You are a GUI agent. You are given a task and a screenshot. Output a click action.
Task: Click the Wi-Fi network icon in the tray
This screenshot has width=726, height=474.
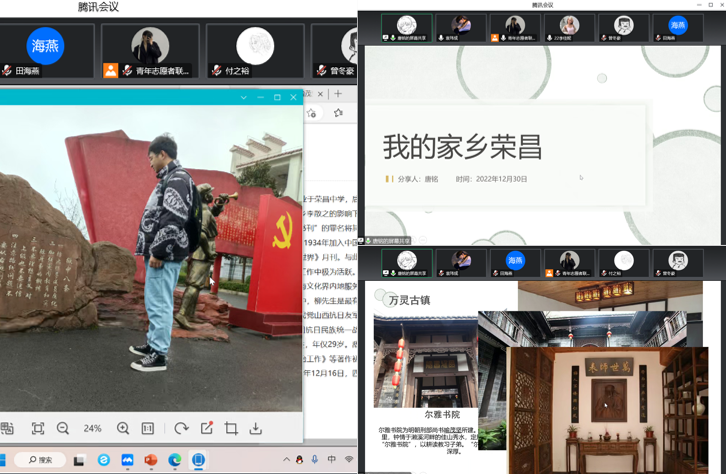click(349, 460)
